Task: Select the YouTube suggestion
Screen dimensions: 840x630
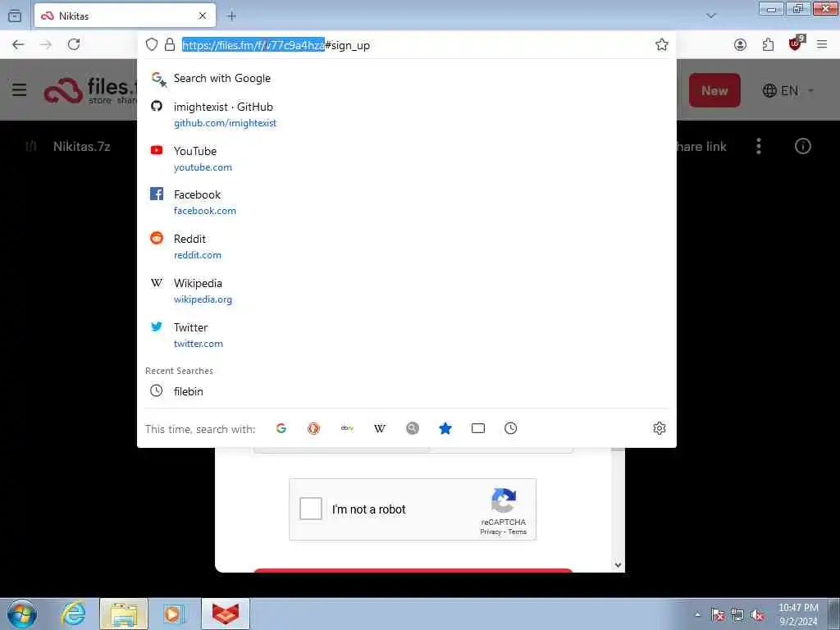Action: tap(407, 158)
